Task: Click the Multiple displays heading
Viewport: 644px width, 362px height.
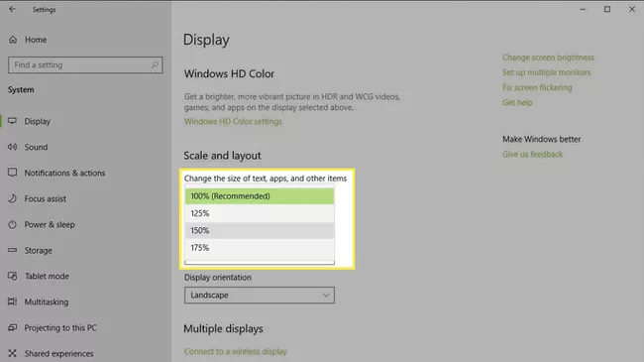Action: click(x=223, y=328)
